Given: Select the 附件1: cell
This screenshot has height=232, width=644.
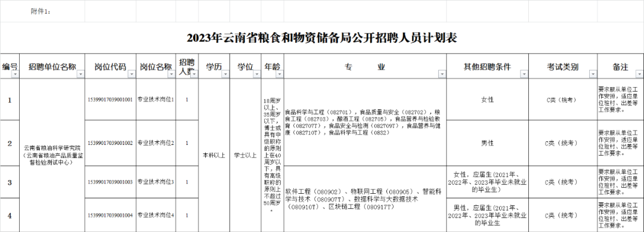Looking at the screenshot, I should (x=43, y=11).
